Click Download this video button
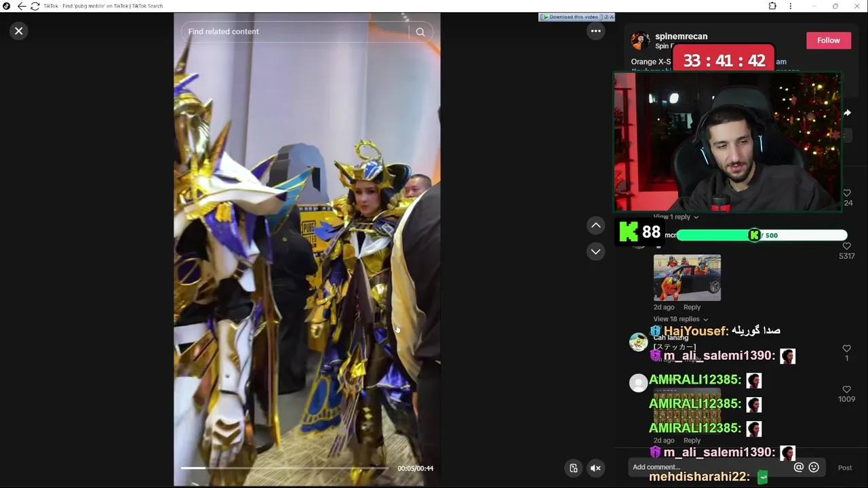Image resolution: width=868 pixels, height=488 pixels. click(570, 17)
